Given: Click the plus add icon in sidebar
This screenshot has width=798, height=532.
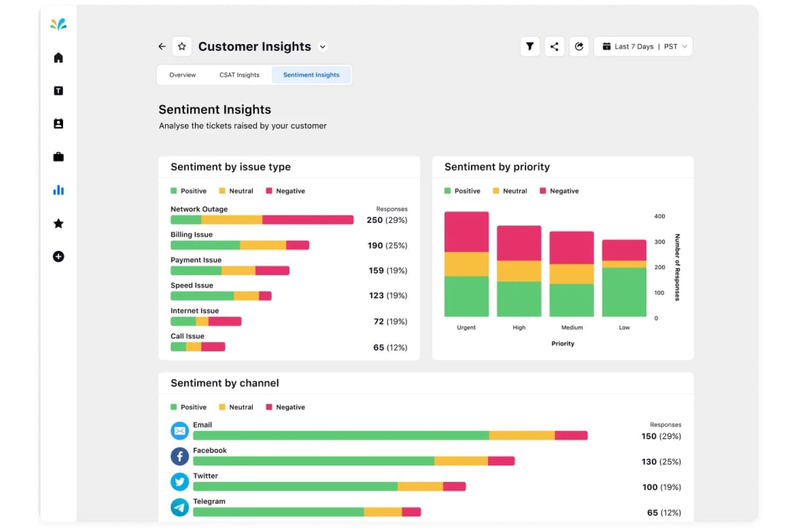Looking at the screenshot, I should 58,257.
